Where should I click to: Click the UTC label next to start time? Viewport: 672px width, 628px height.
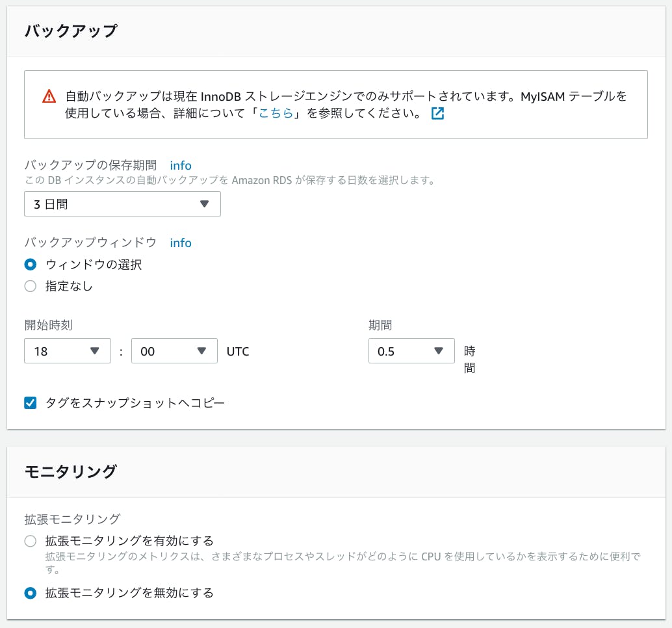[x=238, y=352]
